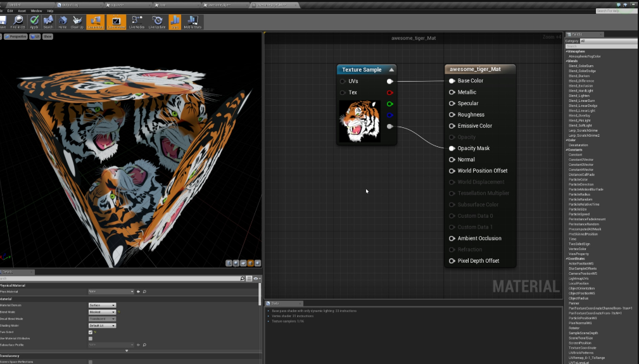This screenshot has height=364, width=639.
Task: Run the Clean Up toolbar icon
Action: click(77, 22)
